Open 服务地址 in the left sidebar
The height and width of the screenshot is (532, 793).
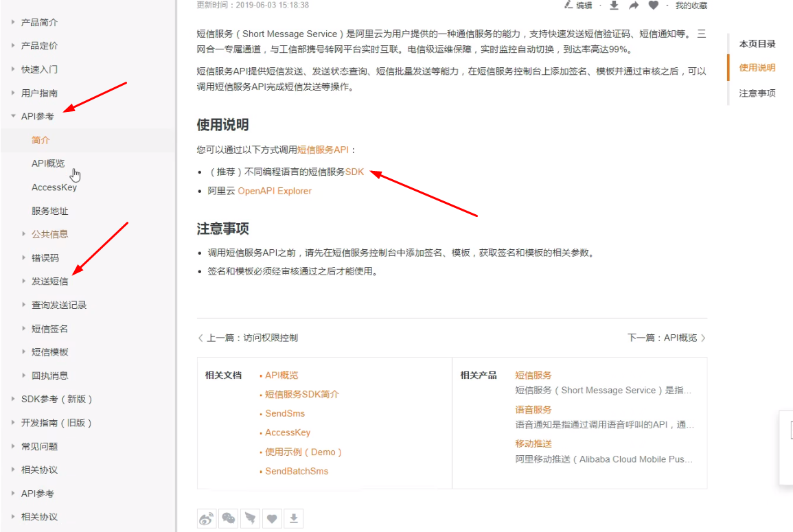49,211
